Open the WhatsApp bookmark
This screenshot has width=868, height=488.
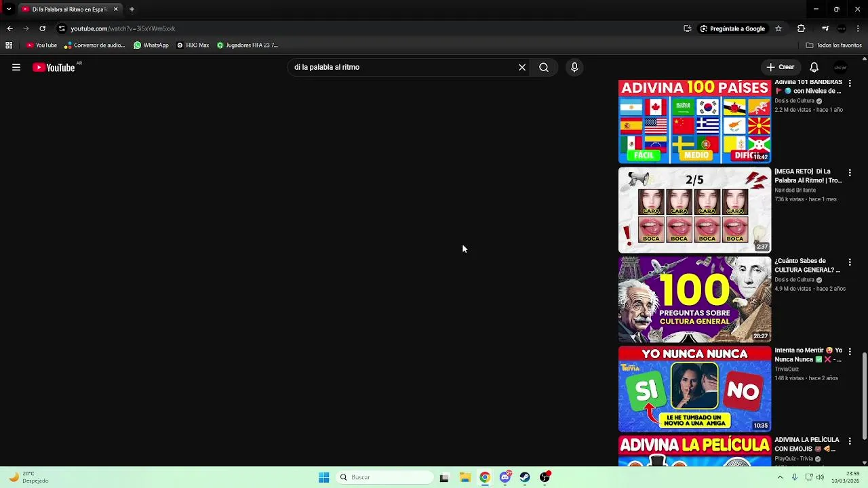coord(151,45)
